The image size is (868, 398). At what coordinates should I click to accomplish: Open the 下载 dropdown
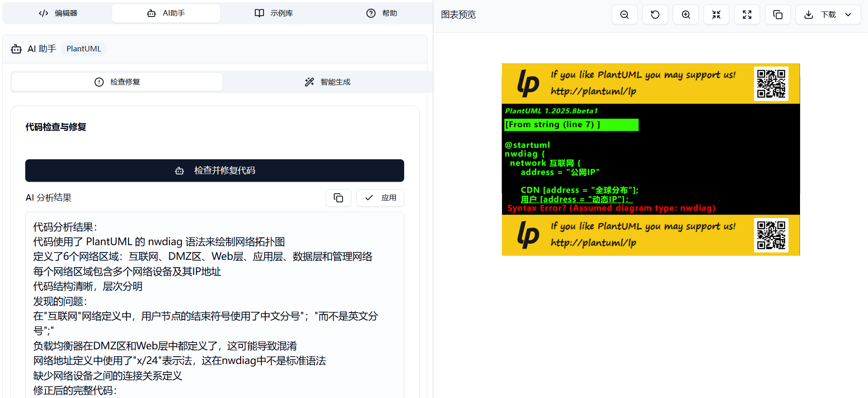[828, 15]
